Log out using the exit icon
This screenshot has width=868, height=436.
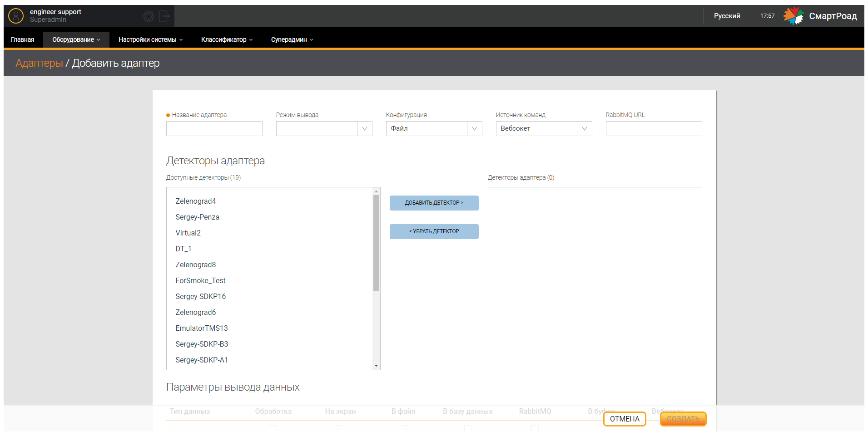click(x=164, y=16)
